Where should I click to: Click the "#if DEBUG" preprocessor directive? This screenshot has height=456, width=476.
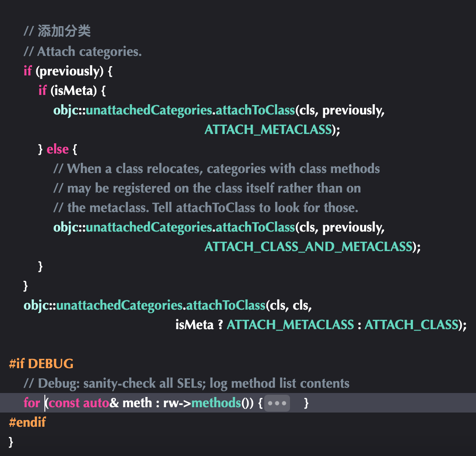(41, 364)
